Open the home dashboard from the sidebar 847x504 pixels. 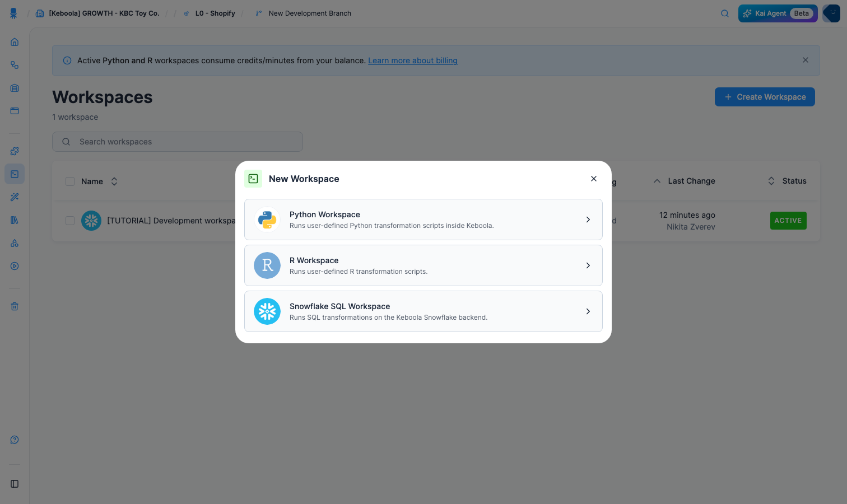pyautogui.click(x=15, y=42)
